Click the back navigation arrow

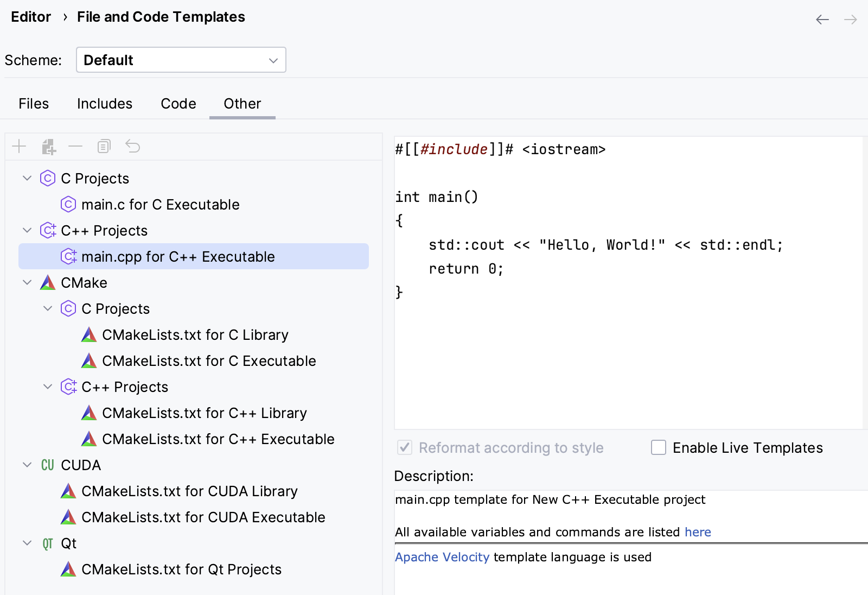(822, 19)
